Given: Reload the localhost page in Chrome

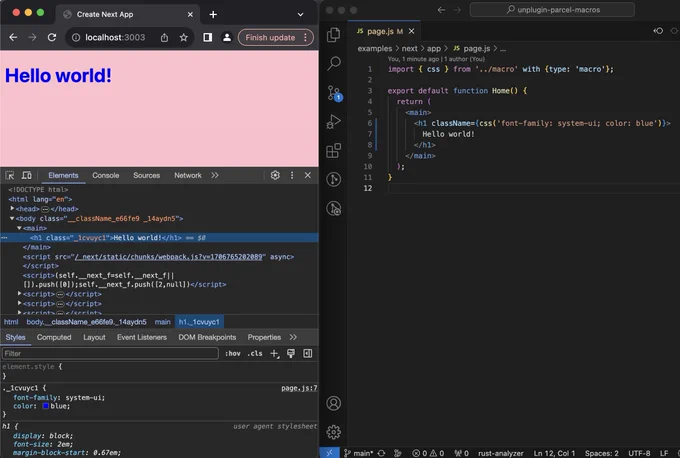Looking at the screenshot, I should tap(52, 37).
